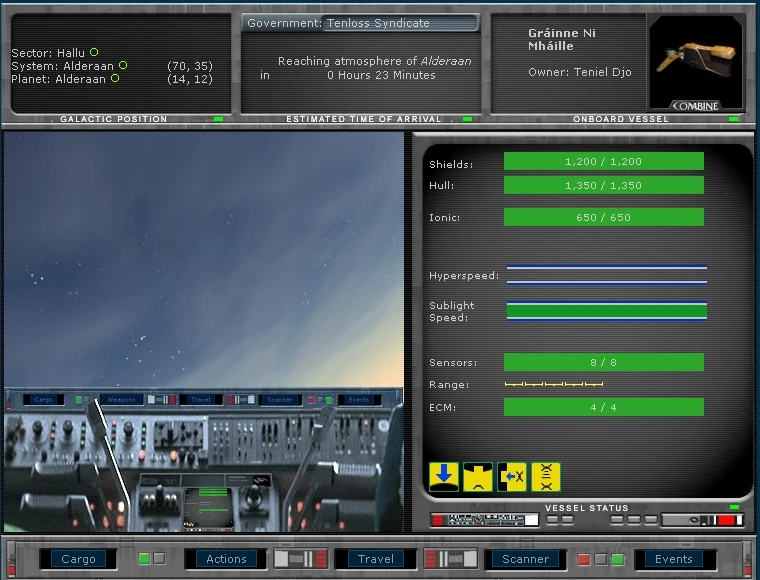Click the cockpit view image
Viewport: 760px width, 580px height.
(204, 332)
